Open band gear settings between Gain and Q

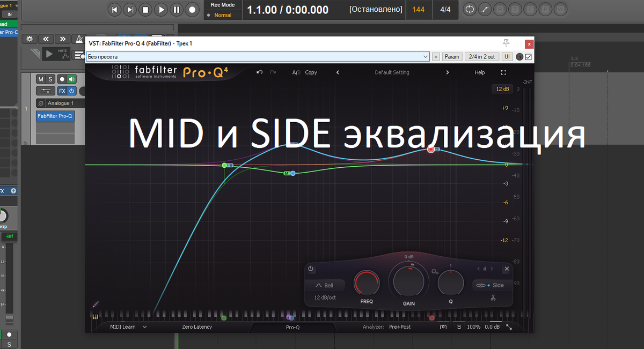pos(435,271)
